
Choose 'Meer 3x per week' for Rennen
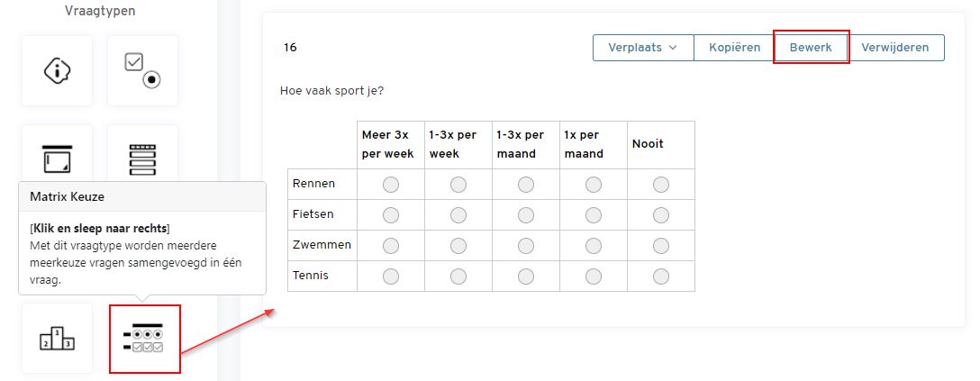point(391,185)
